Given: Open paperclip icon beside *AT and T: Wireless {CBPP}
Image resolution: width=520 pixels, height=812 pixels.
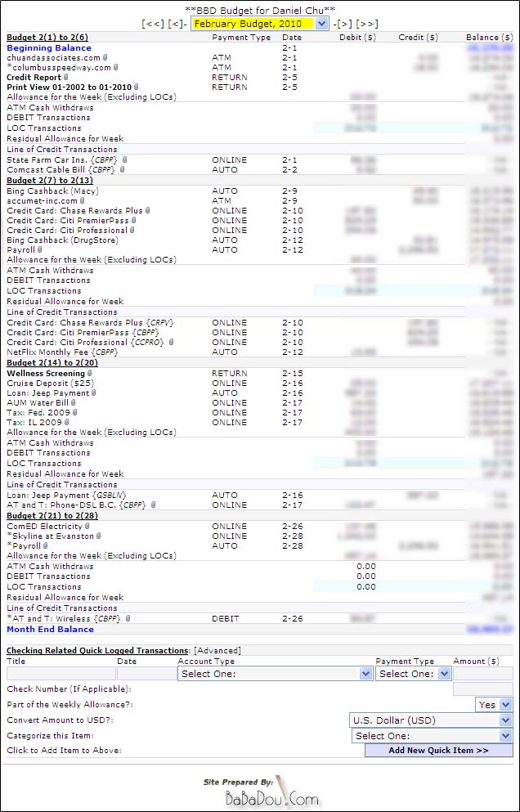Looking at the screenshot, I should pyautogui.click(x=128, y=619).
